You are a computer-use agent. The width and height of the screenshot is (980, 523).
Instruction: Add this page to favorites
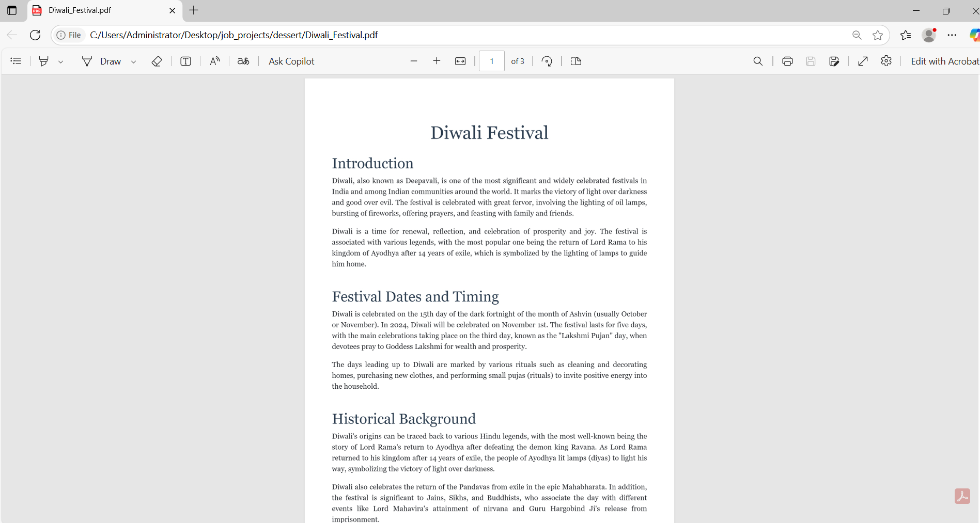click(x=878, y=35)
